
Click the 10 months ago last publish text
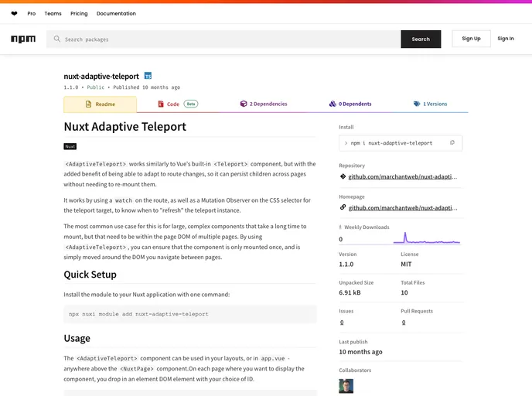[360, 352]
